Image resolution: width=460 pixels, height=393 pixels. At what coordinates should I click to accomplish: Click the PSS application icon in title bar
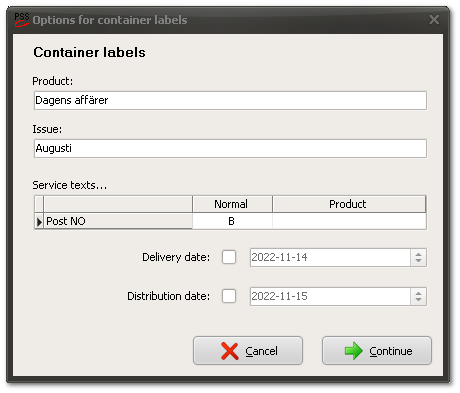pos(22,20)
